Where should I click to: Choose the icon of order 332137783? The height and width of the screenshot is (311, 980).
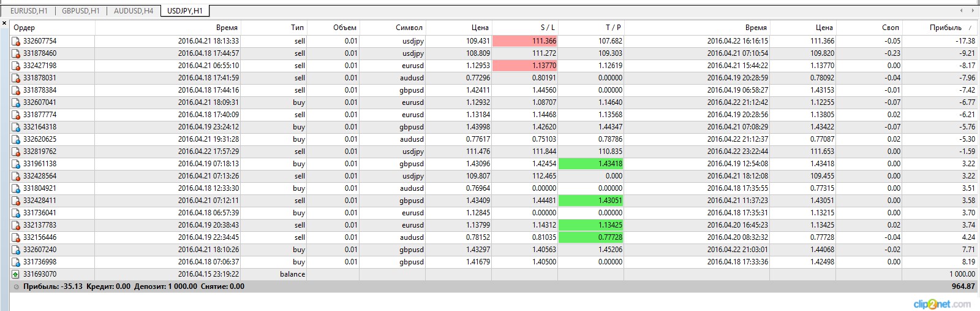(16, 225)
